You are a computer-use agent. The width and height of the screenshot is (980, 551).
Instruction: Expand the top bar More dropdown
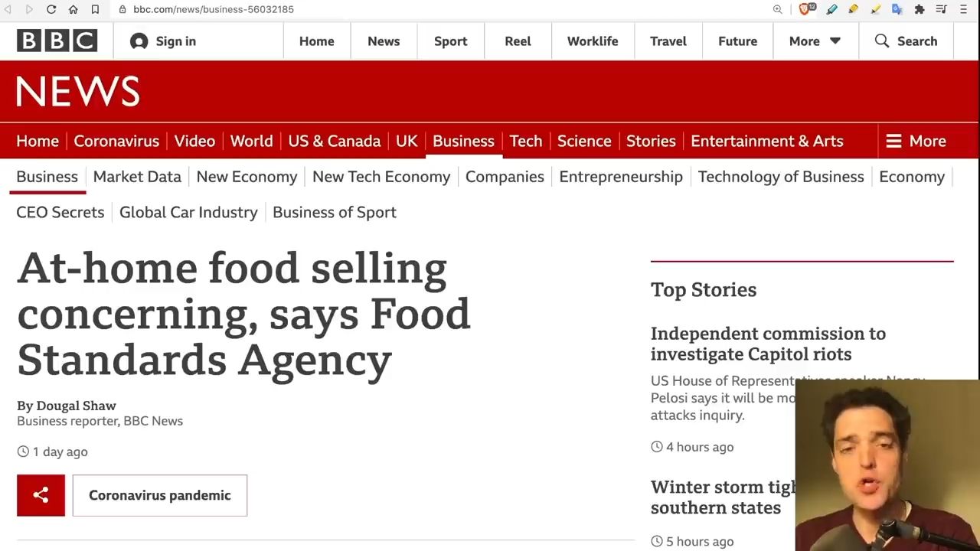point(815,41)
